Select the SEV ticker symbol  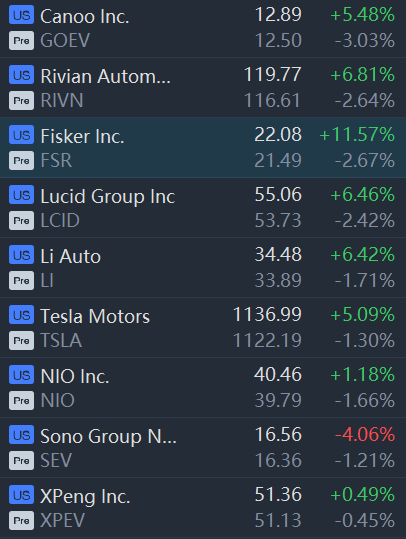coord(56,460)
